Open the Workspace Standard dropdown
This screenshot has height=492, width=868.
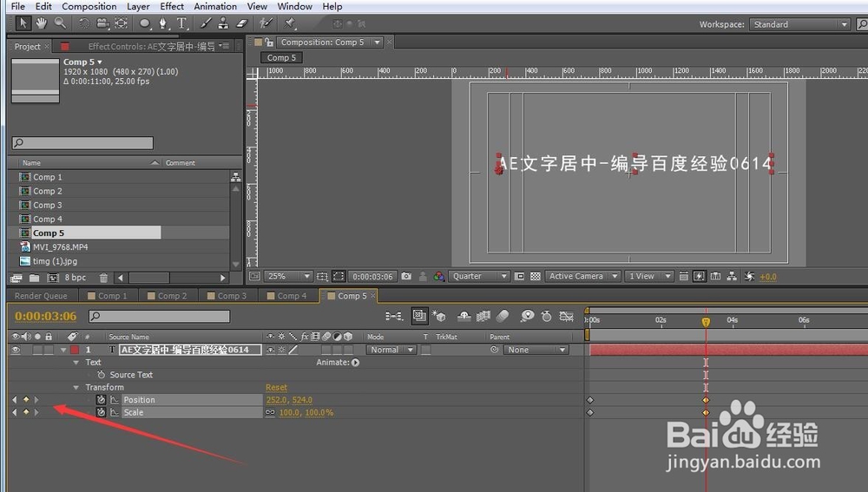pyautogui.click(x=799, y=24)
